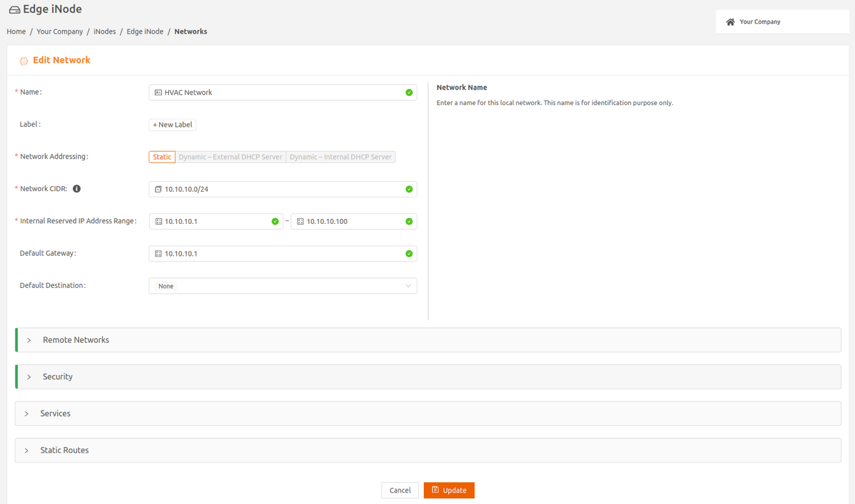Click the gear icon next to Edit Network
Viewport: 855px width, 504px height.
click(24, 61)
